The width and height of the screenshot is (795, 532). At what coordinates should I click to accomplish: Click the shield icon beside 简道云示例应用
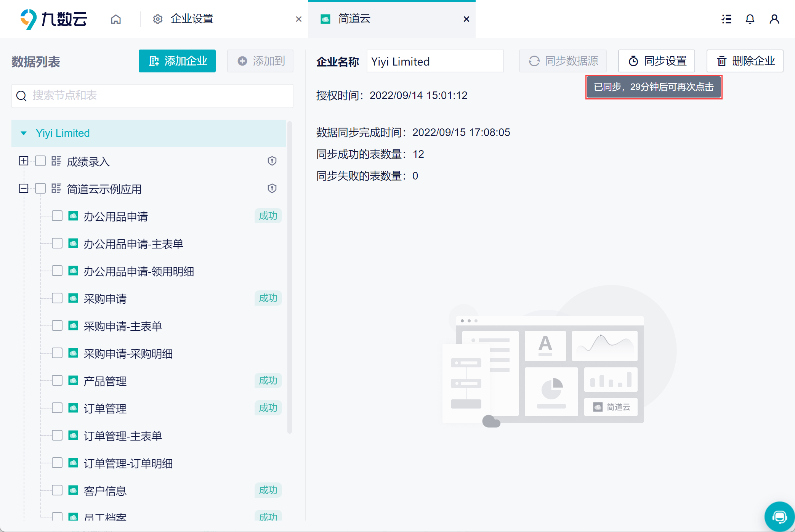[272, 189]
